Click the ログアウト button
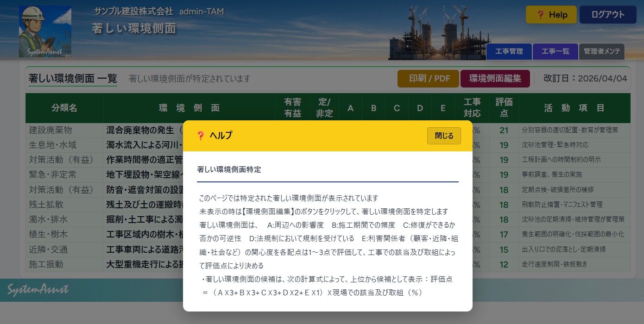The height and width of the screenshot is (324, 644). pyautogui.click(x=607, y=15)
